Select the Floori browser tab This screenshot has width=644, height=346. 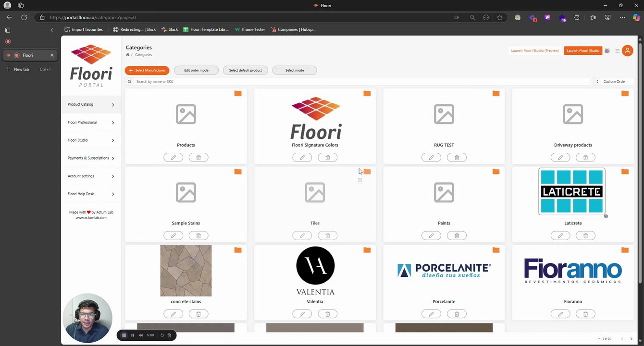coord(30,55)
